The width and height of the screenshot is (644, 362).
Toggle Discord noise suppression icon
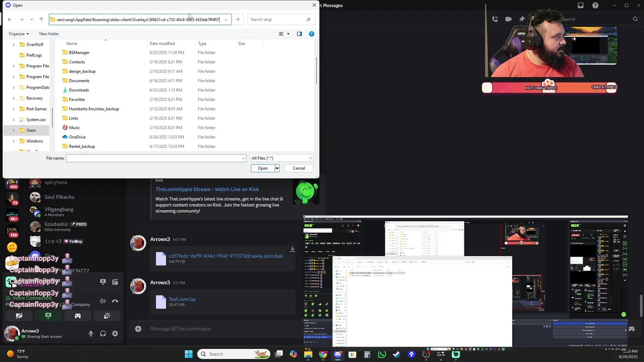(103, 301)
